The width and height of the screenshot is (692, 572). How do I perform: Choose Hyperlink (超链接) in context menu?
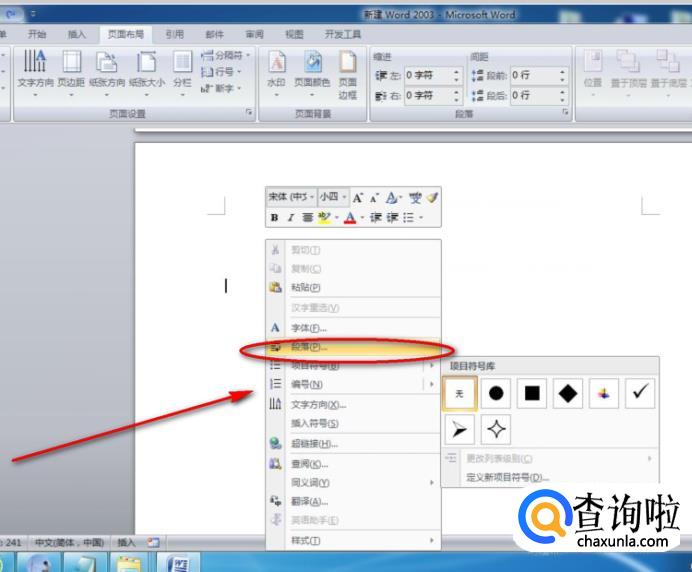click(x=353, y=444)
